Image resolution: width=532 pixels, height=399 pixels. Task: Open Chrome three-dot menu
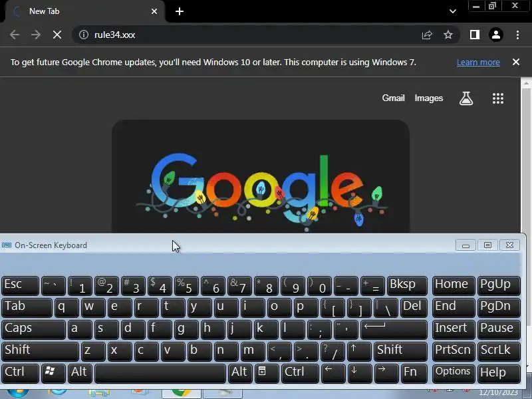(x=517, y=35)
